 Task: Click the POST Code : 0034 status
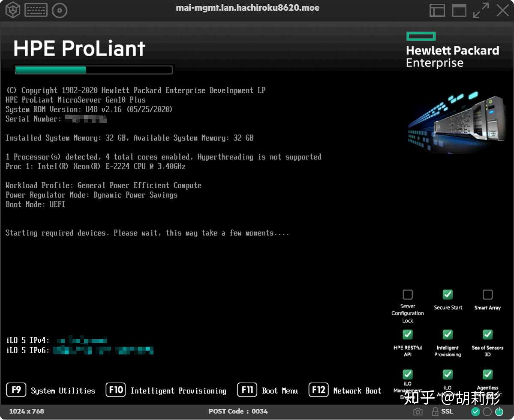click(238, 411)
